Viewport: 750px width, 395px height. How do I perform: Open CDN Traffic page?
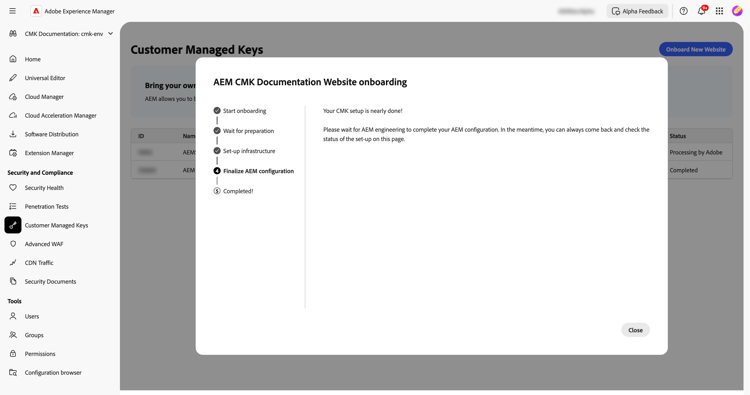tap(39, 263)
